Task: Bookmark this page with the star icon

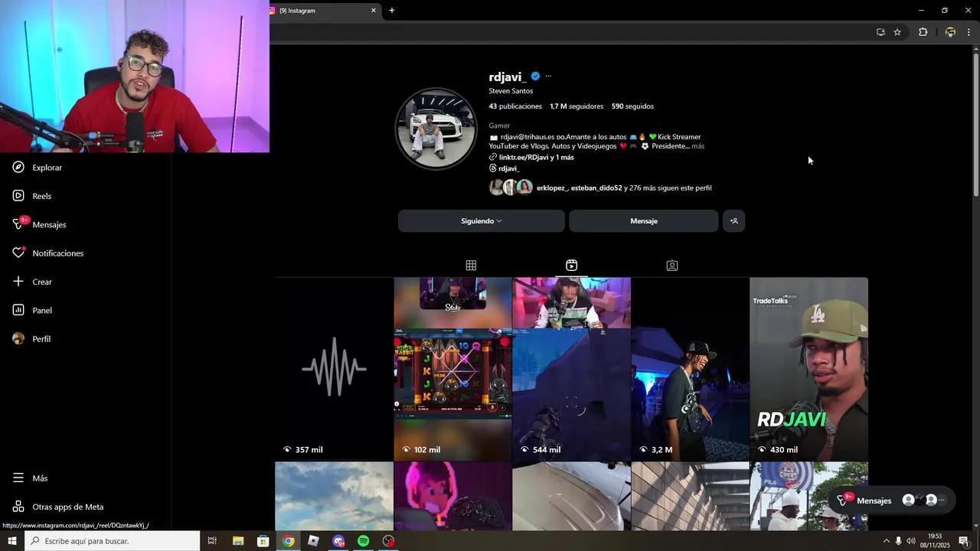Action: coord(897,32)
